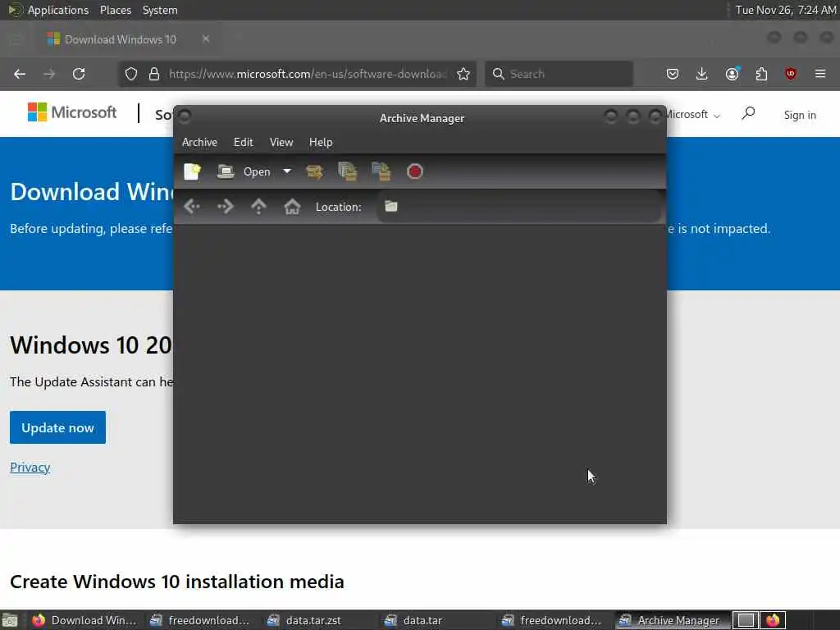
Task: Open the Places menu in top panel
Action: [x=115, y=10]
